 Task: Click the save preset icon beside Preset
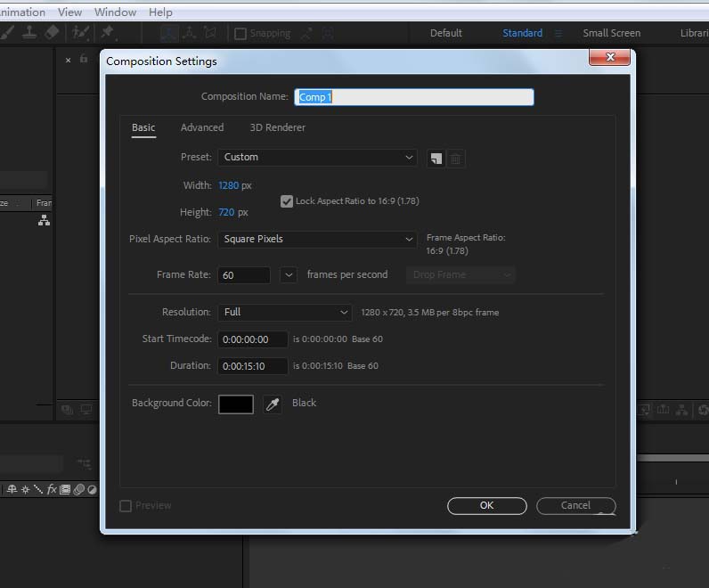(x=436, y=159)
